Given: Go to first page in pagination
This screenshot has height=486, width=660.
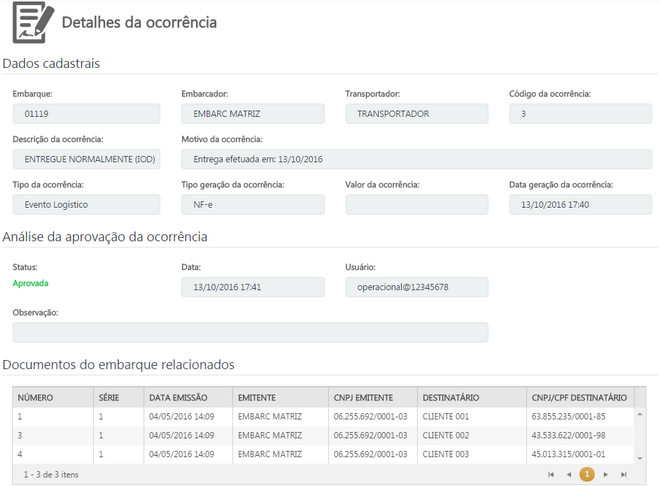Looking at the screenshot, I should pos(551,475).
